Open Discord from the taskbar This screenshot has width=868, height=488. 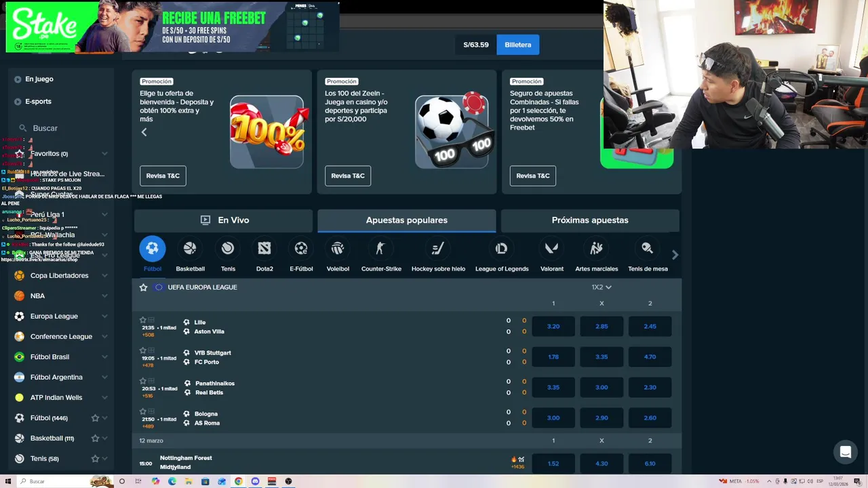tap(255, 481)
